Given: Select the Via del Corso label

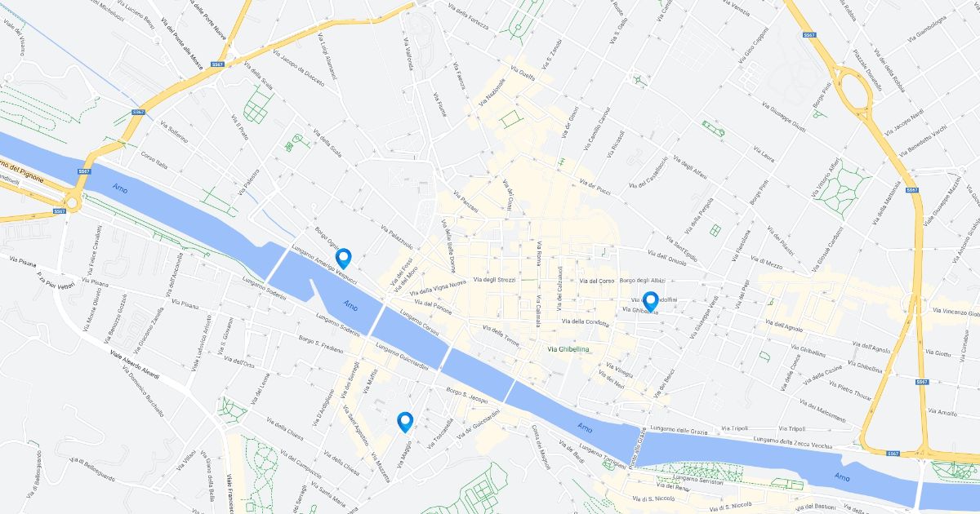Looking at the screenshot, I should 596,281.
